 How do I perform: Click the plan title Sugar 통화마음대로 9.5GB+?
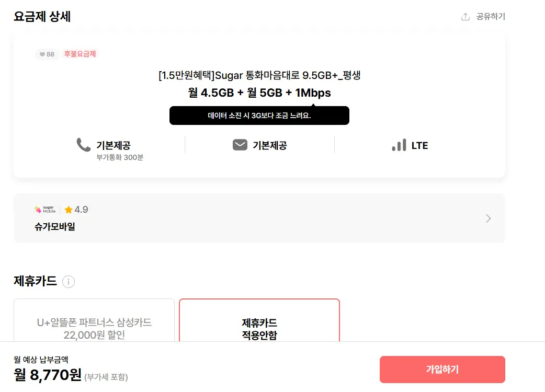(x=259, y=75)
